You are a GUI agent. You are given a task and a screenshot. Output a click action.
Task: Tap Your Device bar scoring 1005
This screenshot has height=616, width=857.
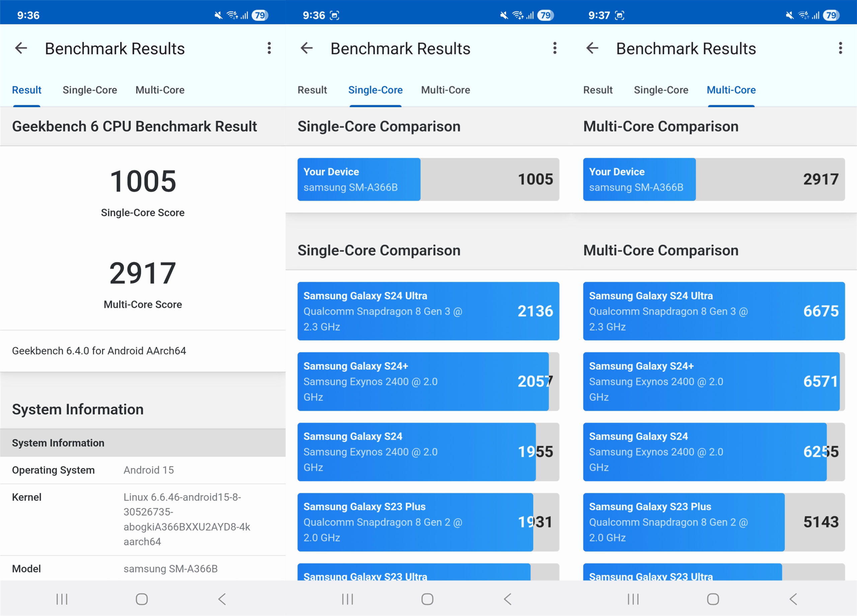click(428, 179)
